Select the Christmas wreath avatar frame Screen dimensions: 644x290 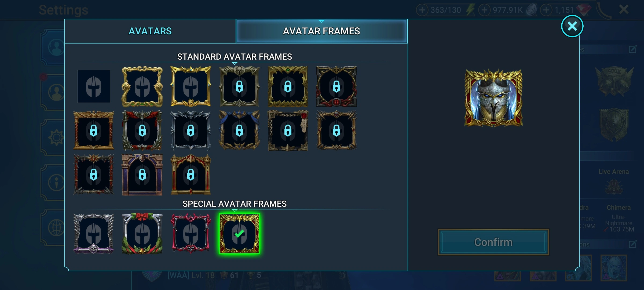coord(142,234)
